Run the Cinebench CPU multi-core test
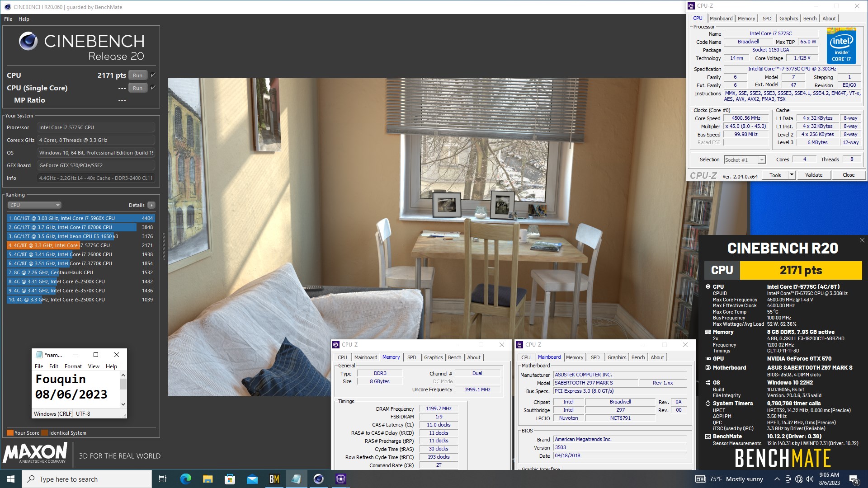The width and height of the screenshot is (868, 488). pyautogui.click(x=138, y=75)
